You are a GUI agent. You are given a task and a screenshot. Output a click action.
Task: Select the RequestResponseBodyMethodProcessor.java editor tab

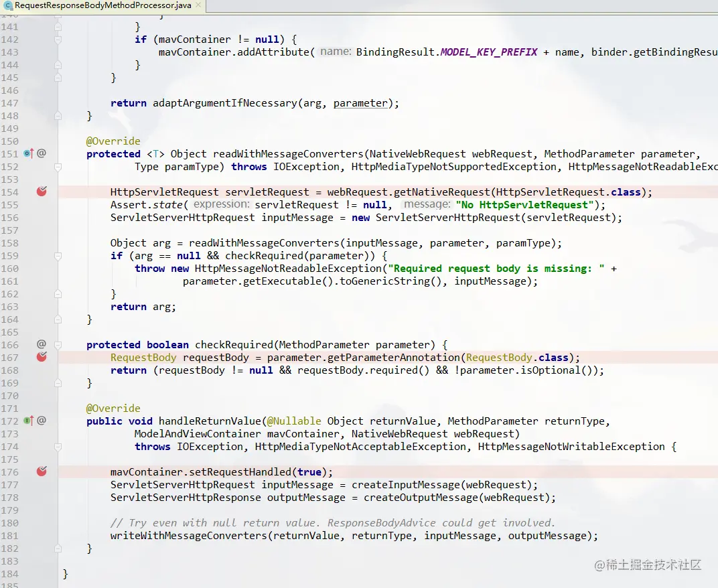click(103, 5)
